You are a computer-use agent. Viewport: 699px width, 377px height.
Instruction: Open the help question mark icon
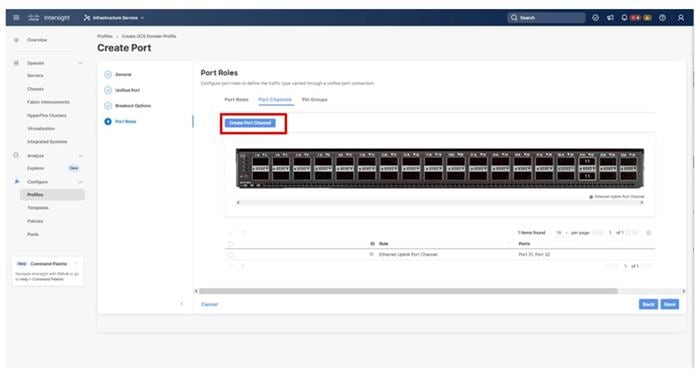coord(662,17)
